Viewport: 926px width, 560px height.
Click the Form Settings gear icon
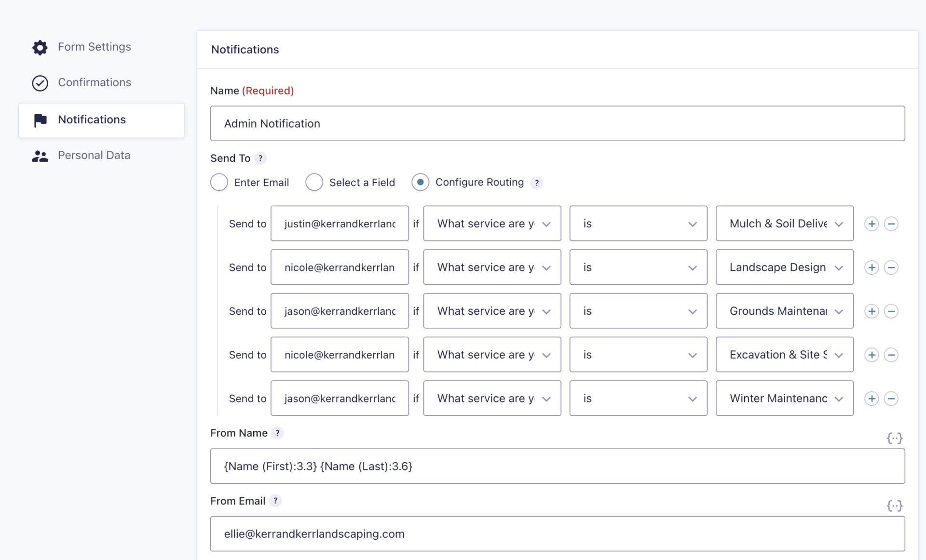coord(40,47)
